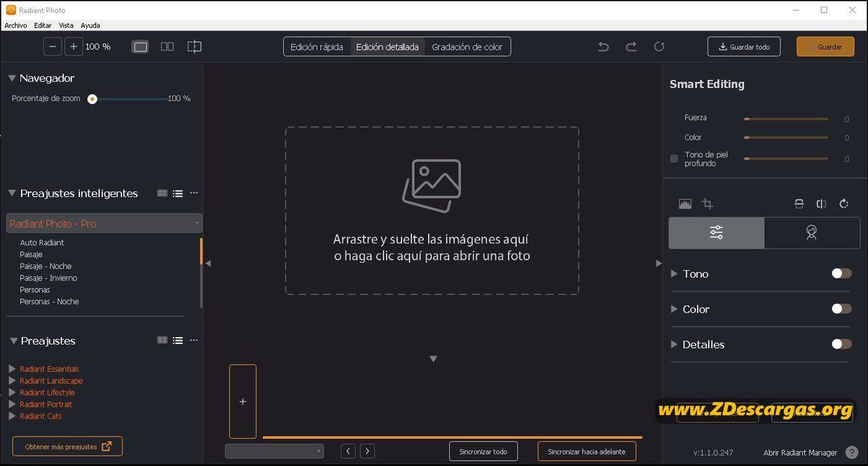
Task: Collapse left panel with arrow
Action: 208,263
